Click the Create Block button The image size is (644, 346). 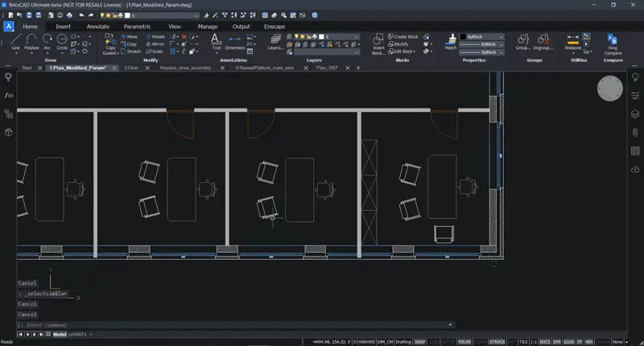tap(405, 36)
